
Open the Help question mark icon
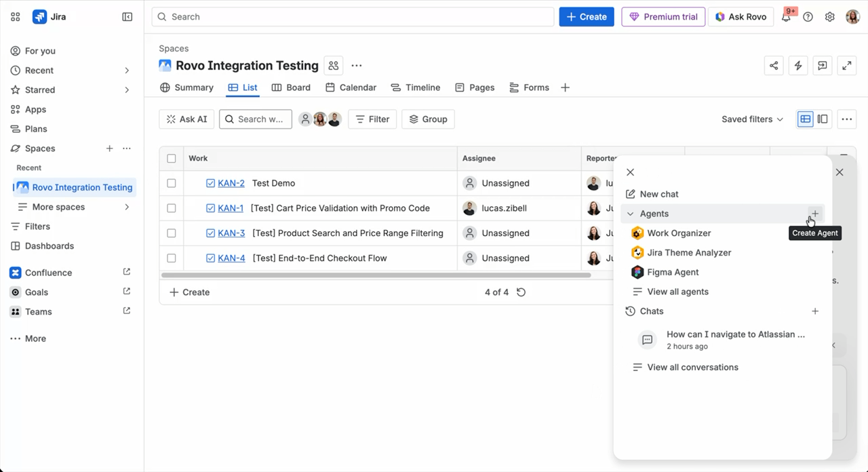[808, 17]
